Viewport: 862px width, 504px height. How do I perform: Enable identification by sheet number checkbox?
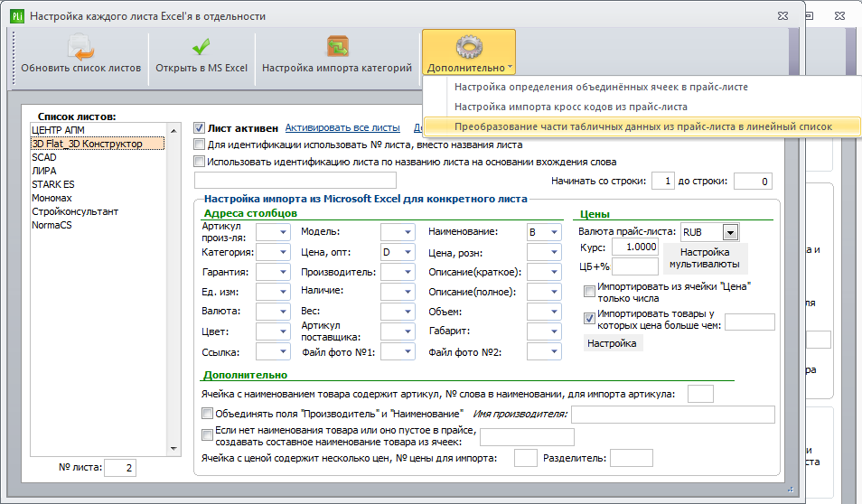199,145
